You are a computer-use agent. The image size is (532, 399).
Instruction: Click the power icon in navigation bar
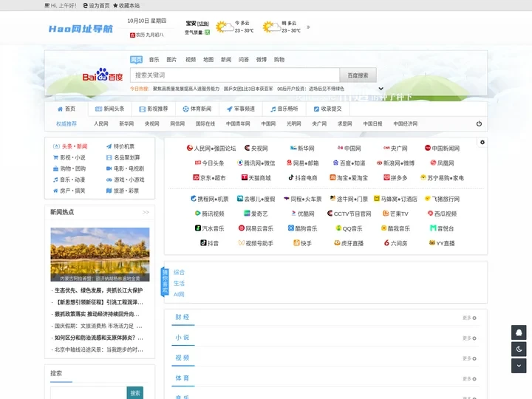pos(479,124)
